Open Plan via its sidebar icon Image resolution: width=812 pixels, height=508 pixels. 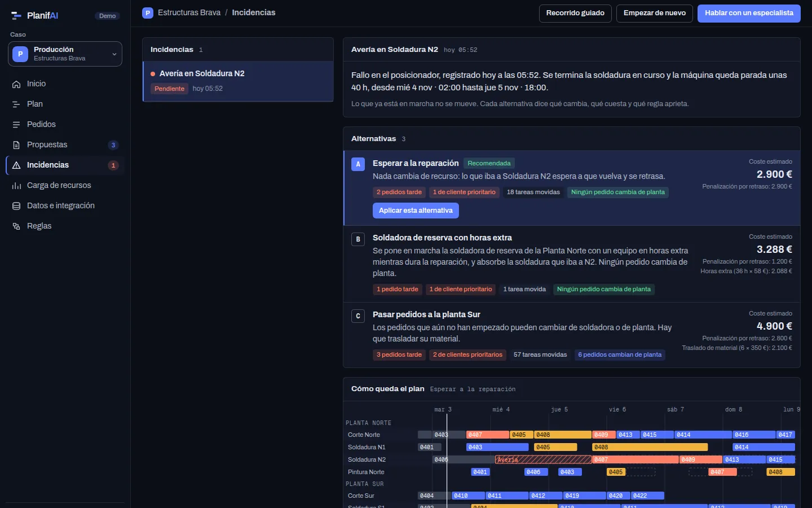(x=16, y=104)
